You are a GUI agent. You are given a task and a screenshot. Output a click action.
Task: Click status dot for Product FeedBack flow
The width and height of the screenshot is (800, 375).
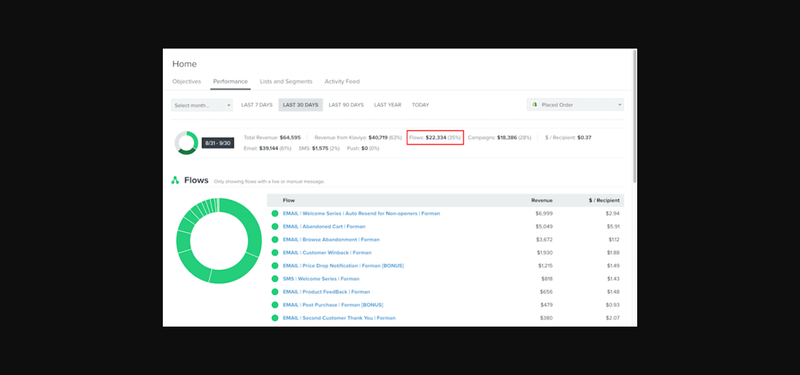click(275, 292)
